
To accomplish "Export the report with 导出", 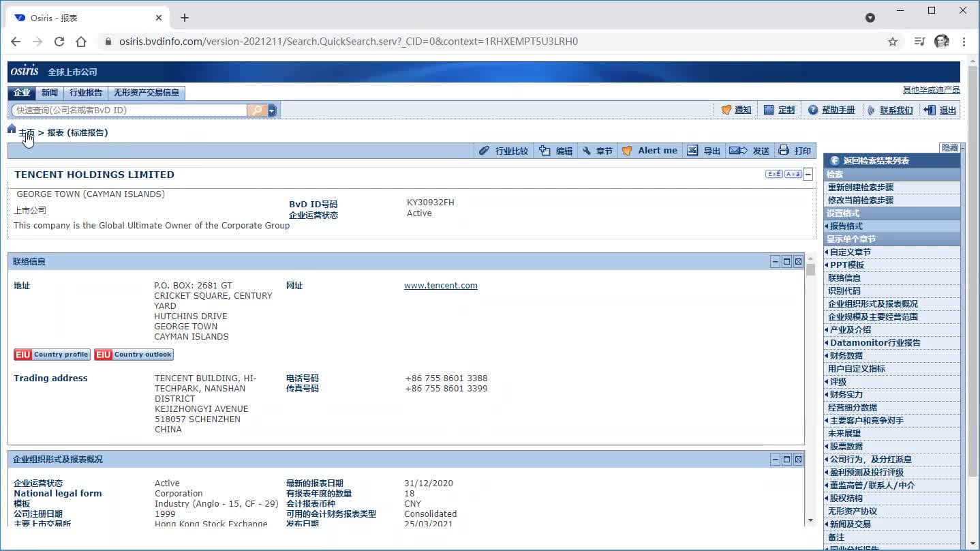I will click(703, 151).
